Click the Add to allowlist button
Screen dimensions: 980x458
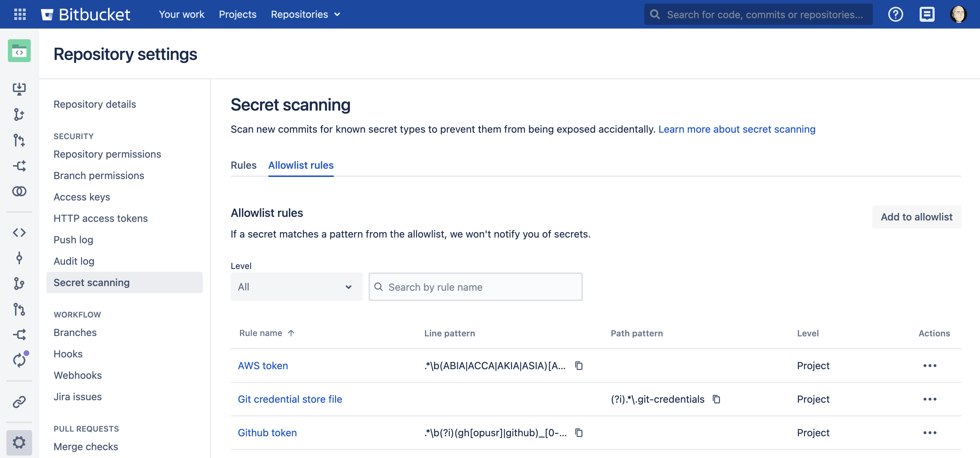click(916, 217)
